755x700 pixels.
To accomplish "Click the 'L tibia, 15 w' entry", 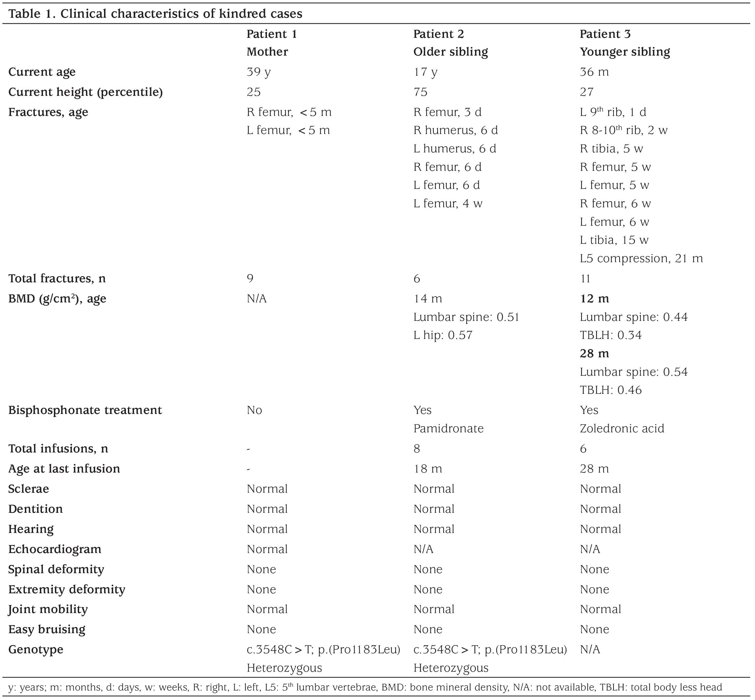I will point(614,240).
